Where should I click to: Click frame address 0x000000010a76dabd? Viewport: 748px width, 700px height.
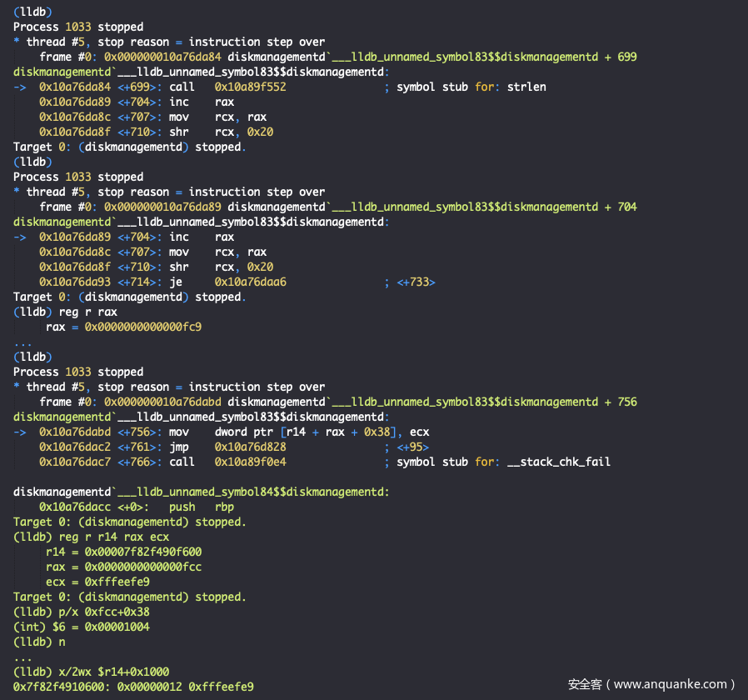pos(162,402)
